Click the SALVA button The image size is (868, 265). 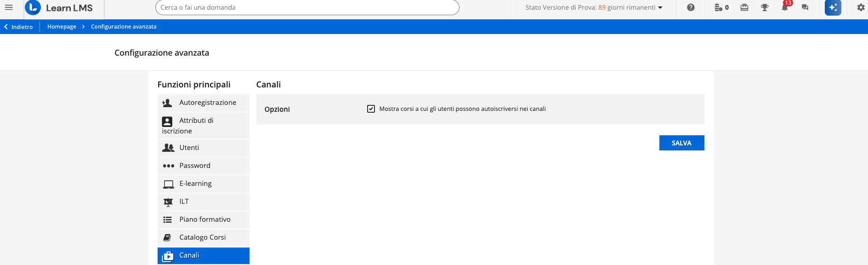click(681, 143)
